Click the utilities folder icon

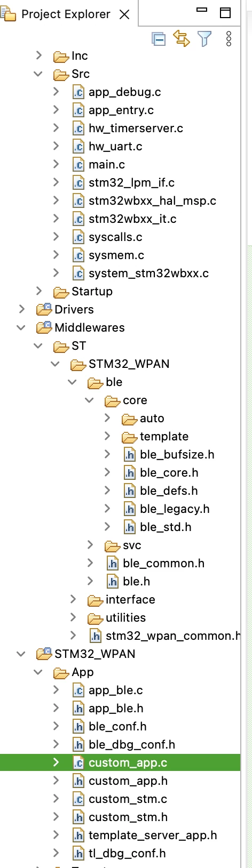pos(96,618)
